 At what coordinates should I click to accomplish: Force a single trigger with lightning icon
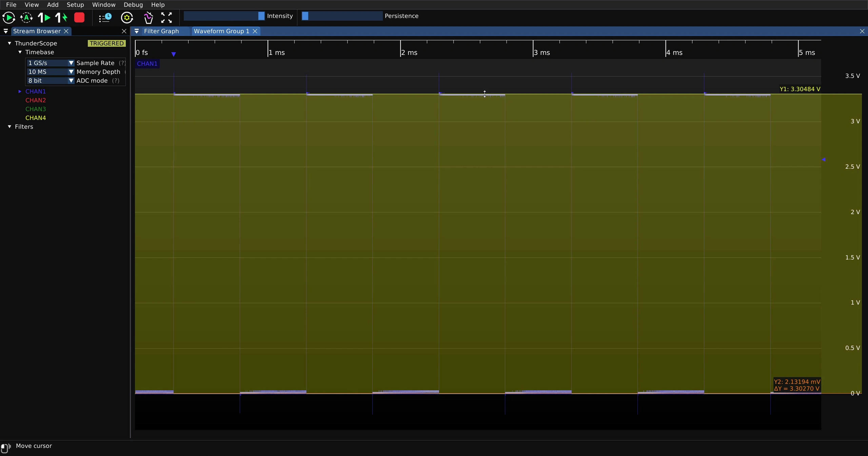(x=61, y=18)
